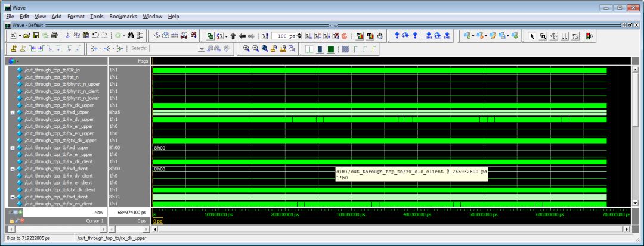Click the Now time value 684974100 ps
The height and width of the screenshot is (246, 644).
click(132, 213)
